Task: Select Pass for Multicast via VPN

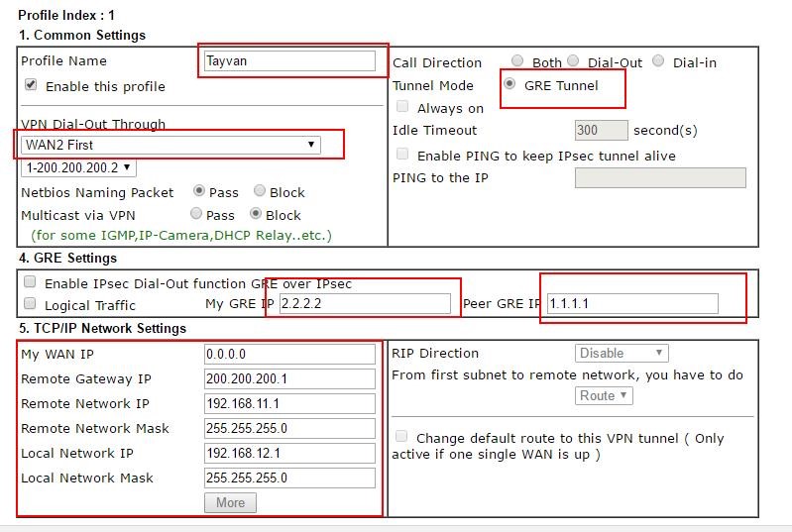Action: click(196, 214)
